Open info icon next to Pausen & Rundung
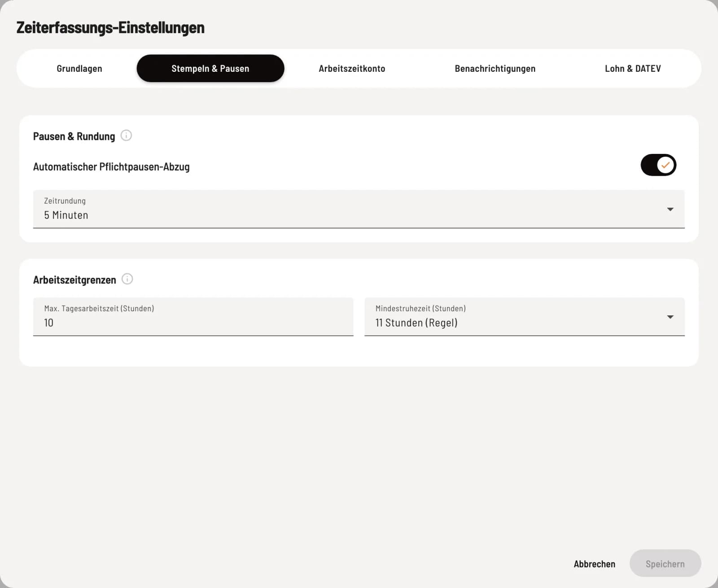 127,135
